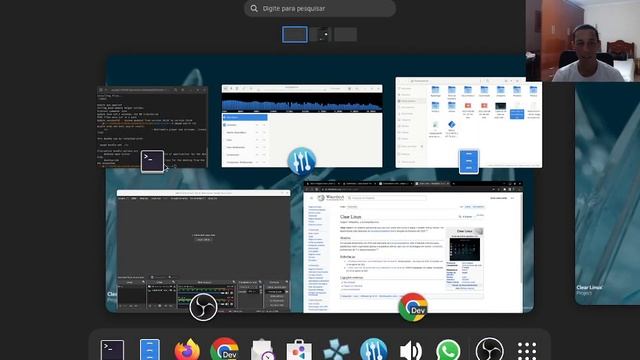Screen dimensions: 640x360
Task: Switch to the second workspace thumbnail
Action: 320,34
